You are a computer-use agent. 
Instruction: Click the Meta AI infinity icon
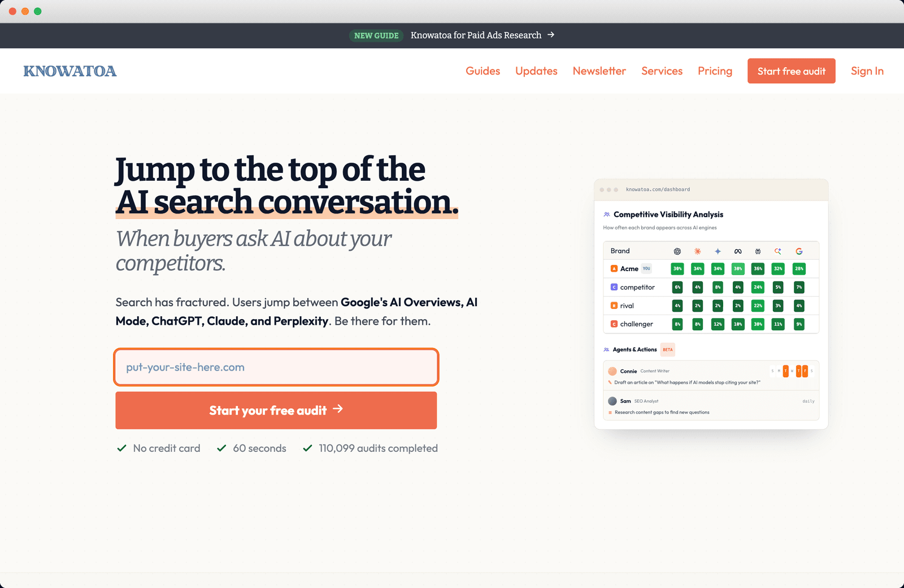point(738,251)
